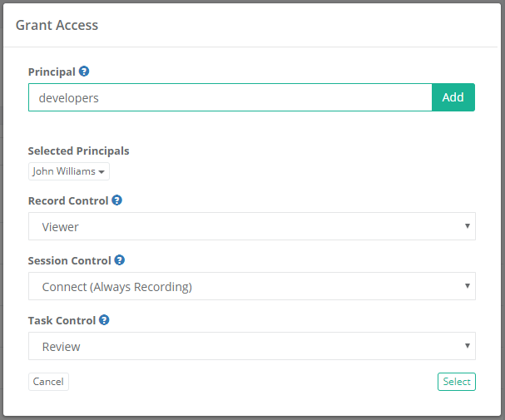This screenshot has width=505, height=420.
Task: Expand the 'Connect (Always Recording)' select box
Action: click(x=251, y=286)
